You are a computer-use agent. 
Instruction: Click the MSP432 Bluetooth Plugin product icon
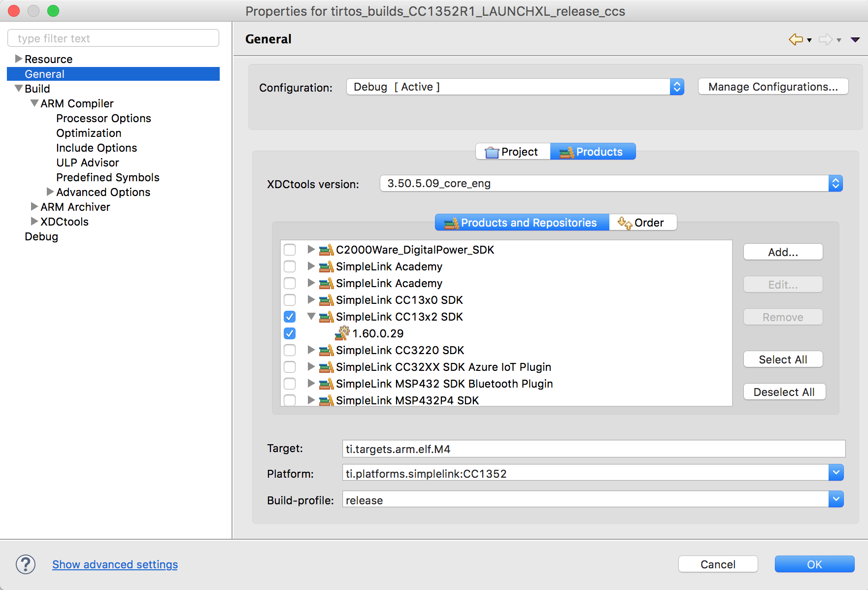326,384
